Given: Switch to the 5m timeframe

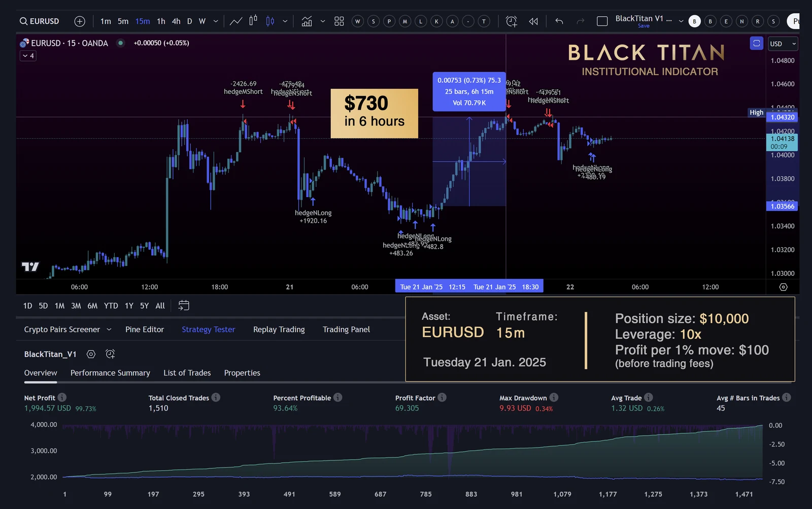Looking at the screenshot, I should [x=123, y=21].
